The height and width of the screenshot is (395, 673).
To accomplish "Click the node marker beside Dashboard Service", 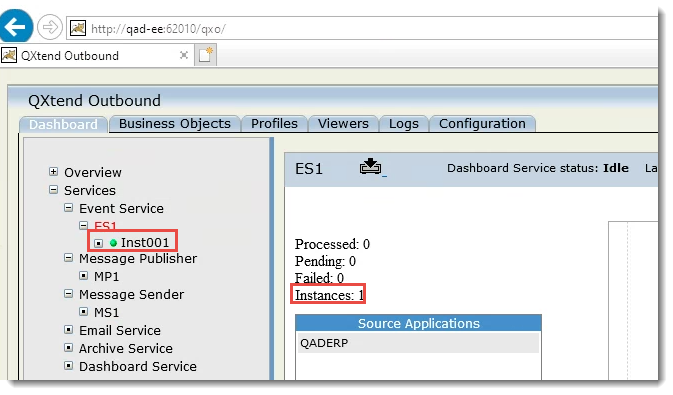I will (68, 366).
